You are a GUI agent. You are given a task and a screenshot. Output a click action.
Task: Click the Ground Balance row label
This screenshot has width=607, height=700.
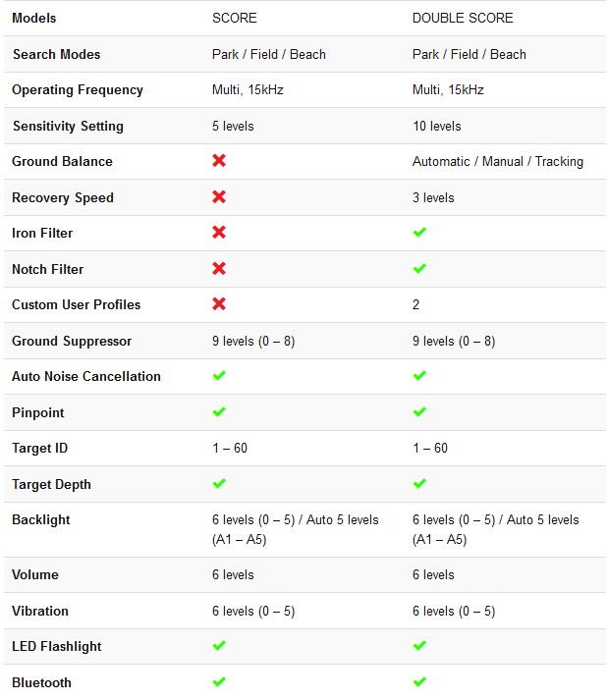[62, 161]
